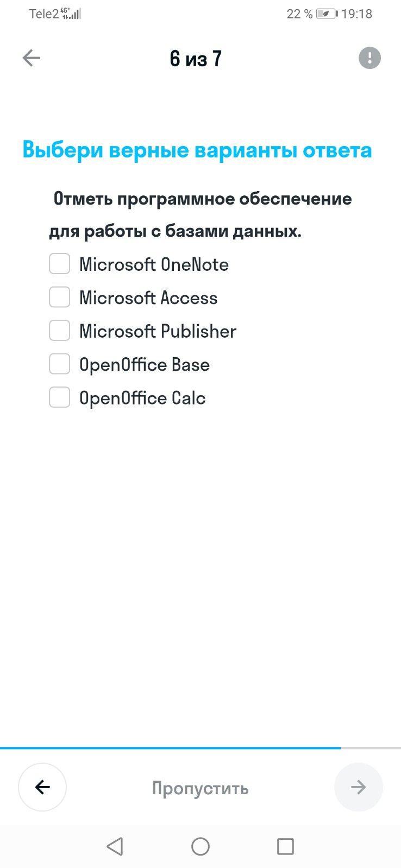The height and width of the screenshot is (868, 401).
Task: Tap the OpenOffice Calc label text
Action: (x=142, y=398)
